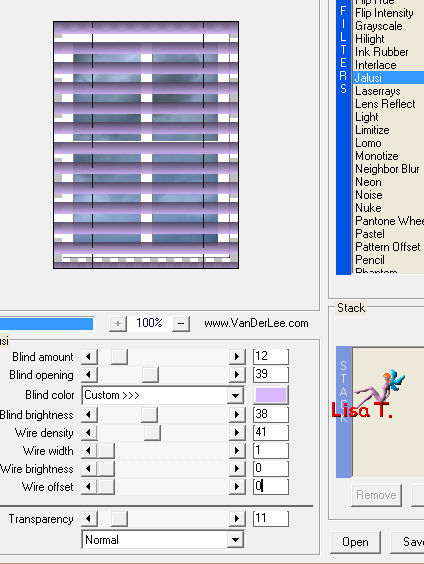Click the lilac blind color swatch
Image resolution: width=424 pixels, height=564 pixels.
271,395
